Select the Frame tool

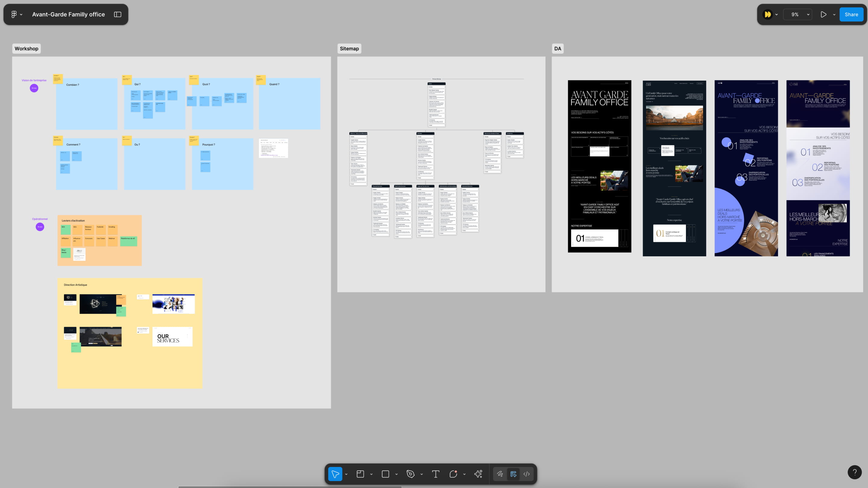[360, 474]
